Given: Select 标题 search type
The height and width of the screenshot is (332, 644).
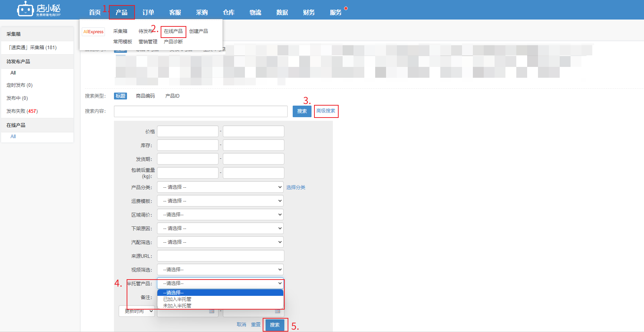Looking at the screenshot, I should (x=120, y=96).
